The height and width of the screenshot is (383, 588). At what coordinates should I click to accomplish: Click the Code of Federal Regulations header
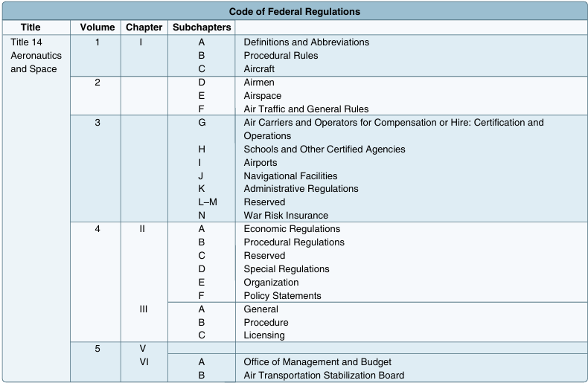(295, 12)
